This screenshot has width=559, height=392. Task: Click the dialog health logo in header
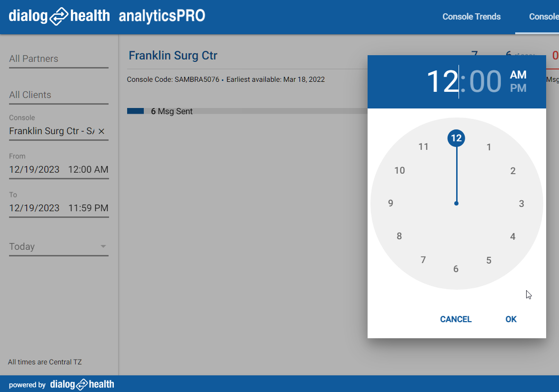coord(60,16)
